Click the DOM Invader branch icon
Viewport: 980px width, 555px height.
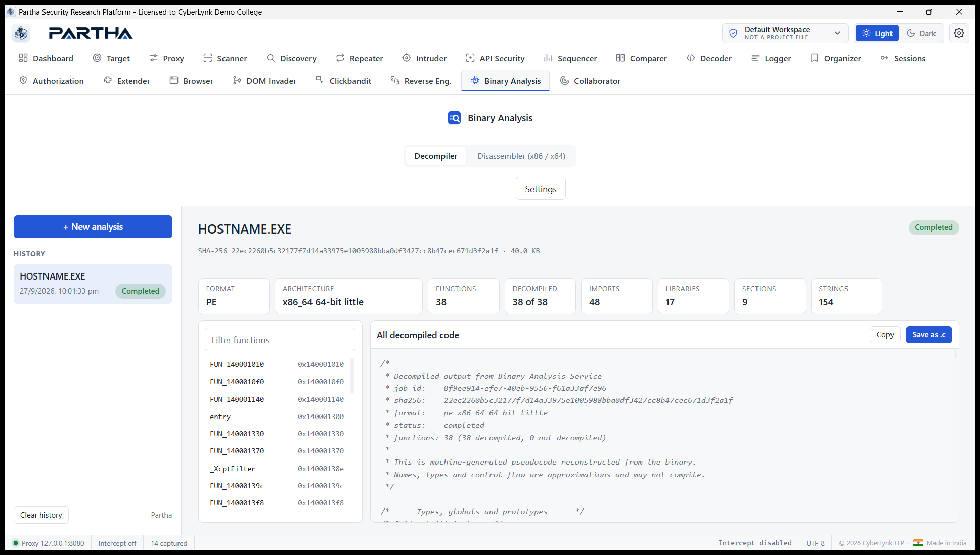[237, 80]
